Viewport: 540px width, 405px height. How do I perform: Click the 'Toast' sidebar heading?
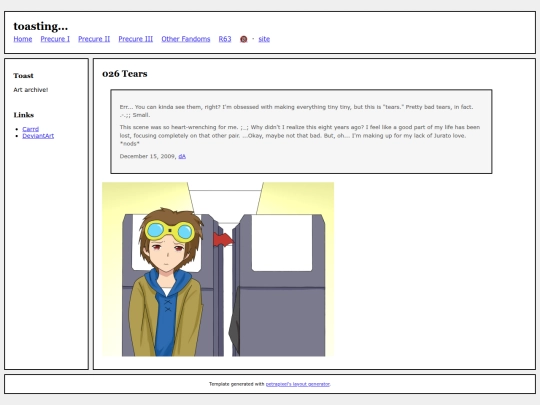point(23,75)
